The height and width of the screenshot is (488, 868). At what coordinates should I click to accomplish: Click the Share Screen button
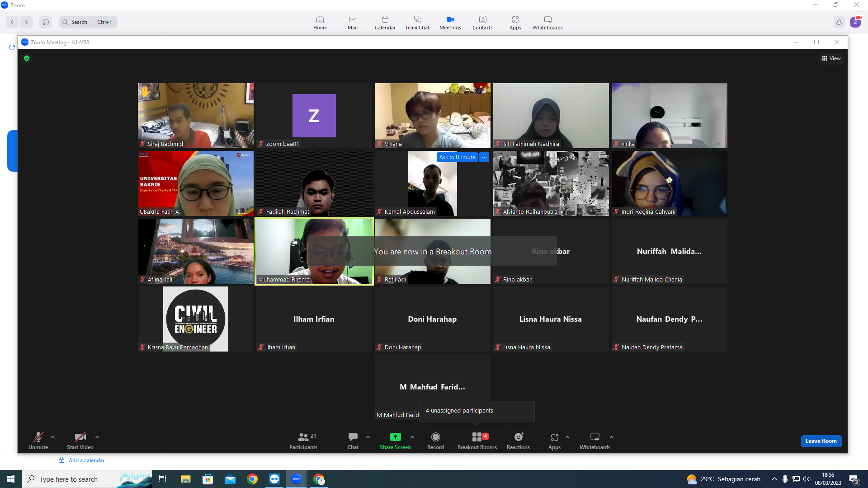tap(395, 441)
